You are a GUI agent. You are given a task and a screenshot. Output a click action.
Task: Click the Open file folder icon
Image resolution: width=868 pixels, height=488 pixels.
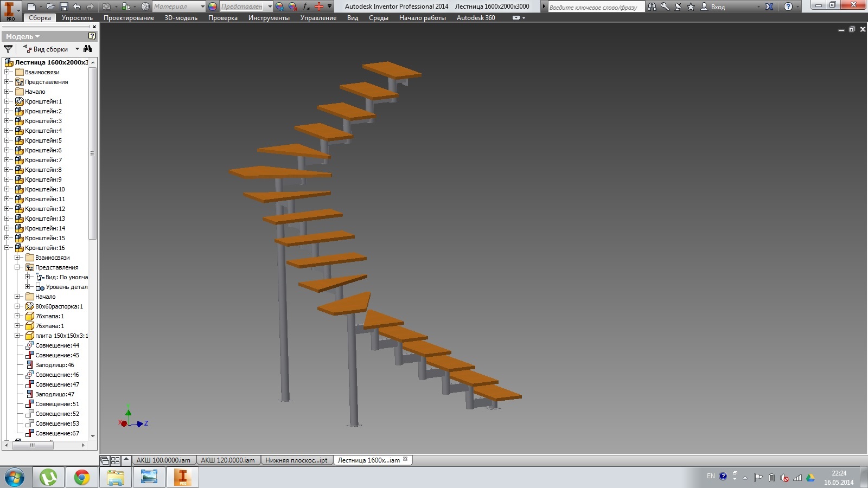click(50, 7)
